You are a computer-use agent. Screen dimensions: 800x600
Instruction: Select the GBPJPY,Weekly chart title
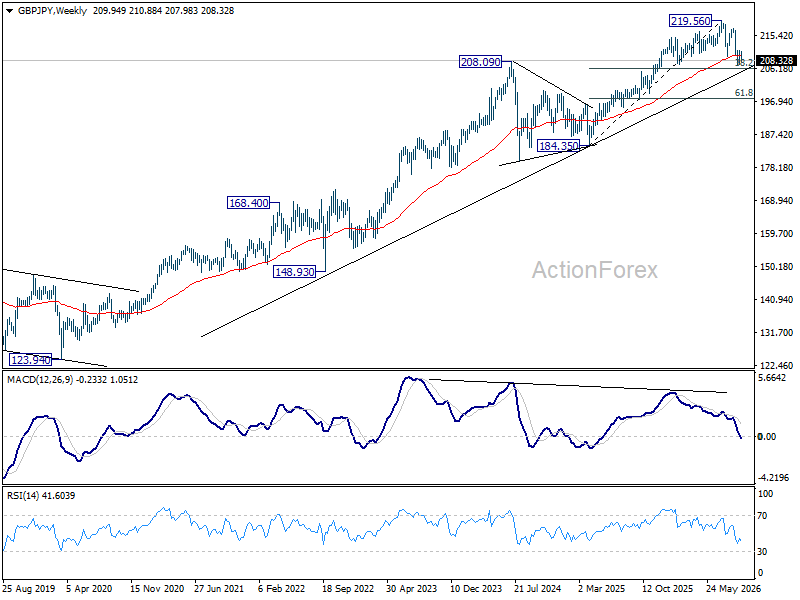pyautogui.click(x=53, y=11)
